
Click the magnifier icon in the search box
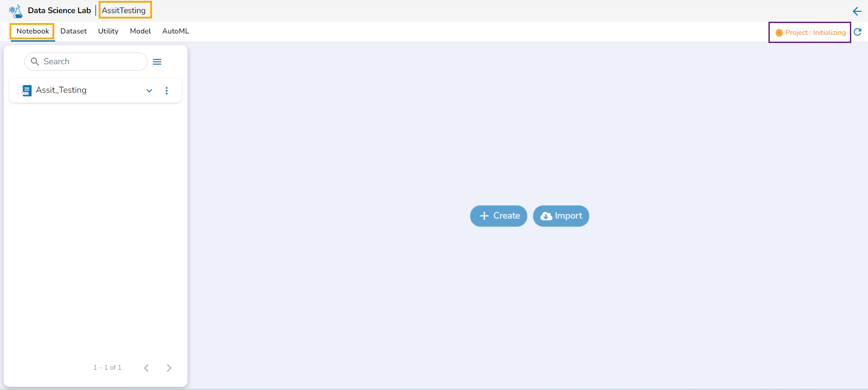(35, 62)
